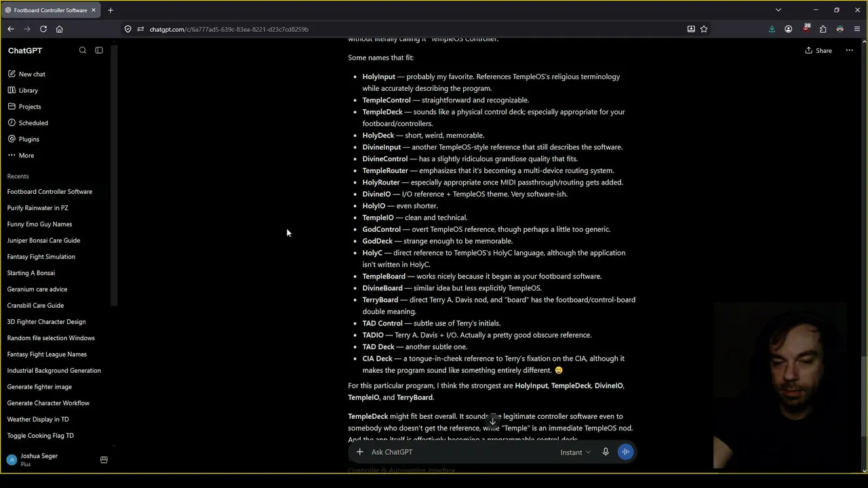Open ChatGPT search chats icon
The width and height of the screenshot is (868, 488).
(x=83, y=50)
